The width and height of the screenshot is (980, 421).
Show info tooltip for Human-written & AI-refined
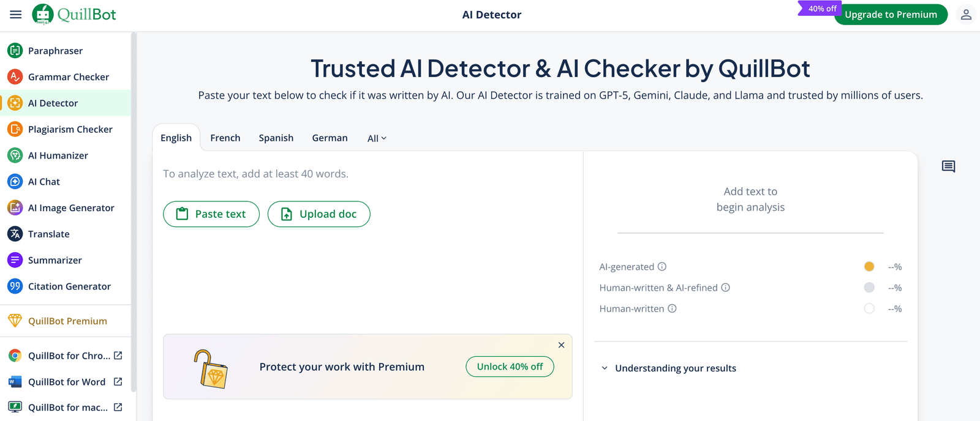725,288
